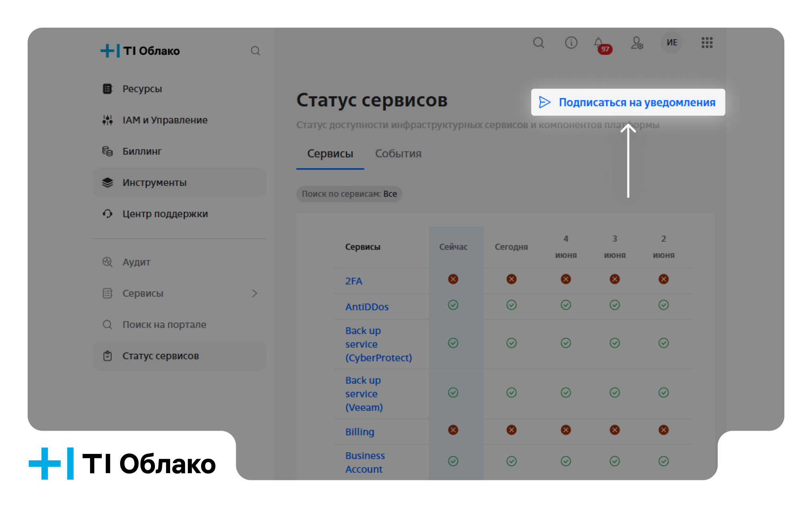Open IAM и Управление section

(179, 120)
